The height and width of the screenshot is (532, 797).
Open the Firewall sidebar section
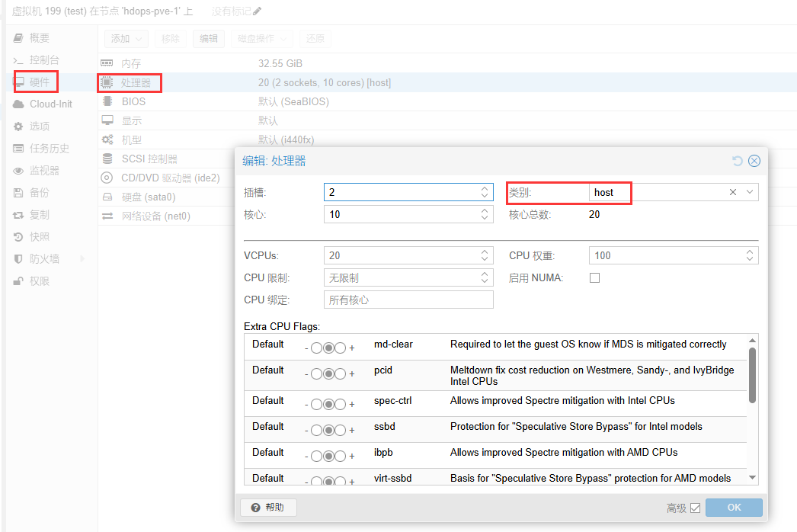point(44,259)
